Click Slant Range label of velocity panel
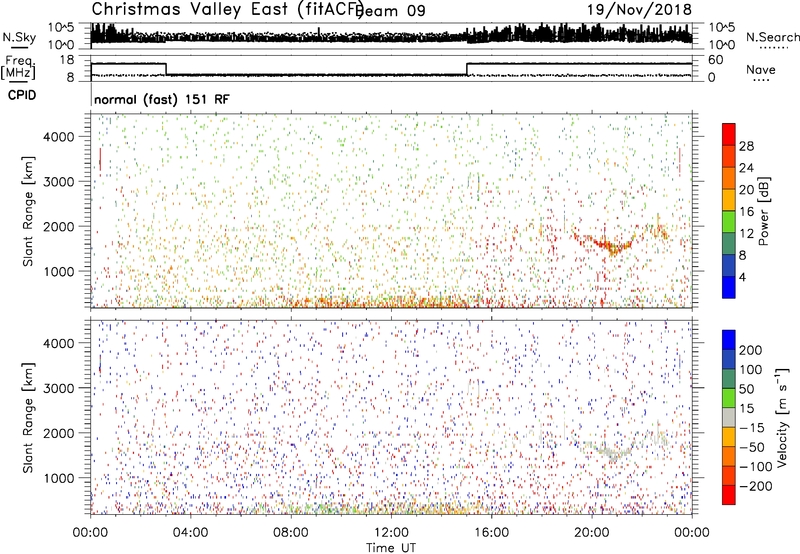 point(28,418)
